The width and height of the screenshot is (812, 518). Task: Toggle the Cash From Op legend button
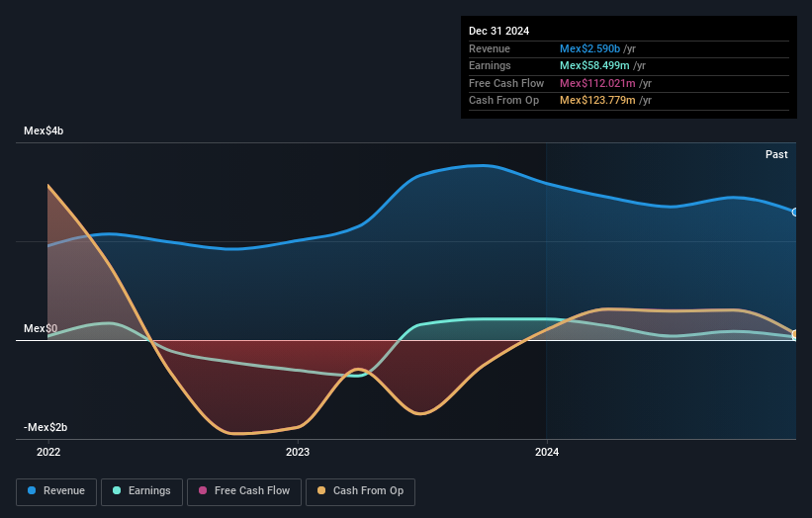[360, 491]
